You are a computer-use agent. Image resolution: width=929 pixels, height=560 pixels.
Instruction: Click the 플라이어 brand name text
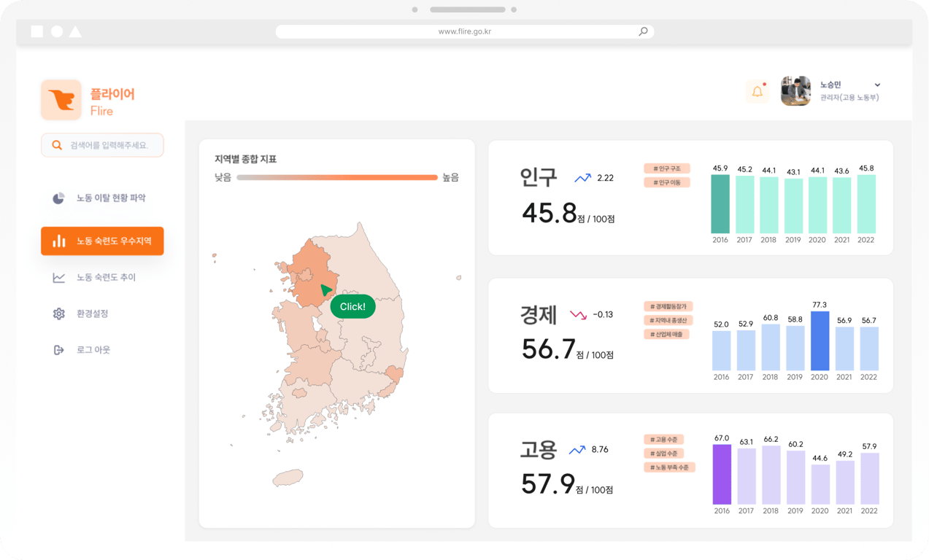[x=112, y=94]
